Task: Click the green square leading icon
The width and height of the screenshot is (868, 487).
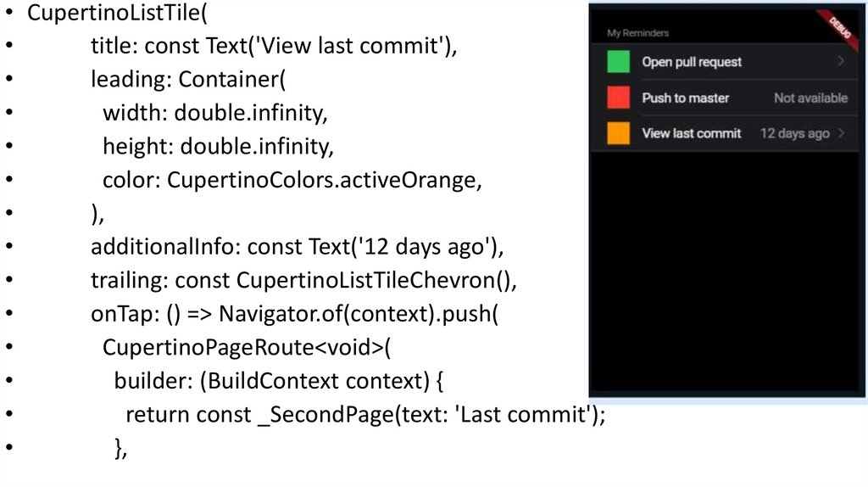Action: click(x=619, y=62)
